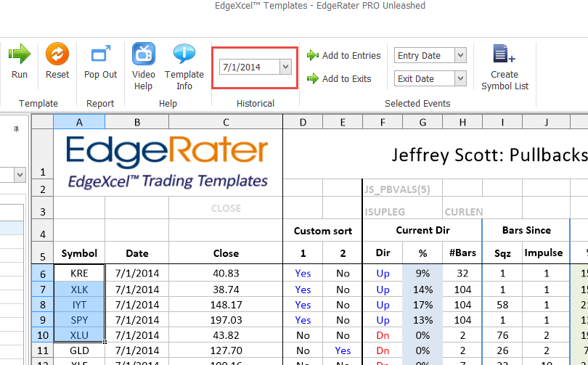Click the gray CLOSE cell in row 3
The image size is (588, 365).
coord(226,208)
